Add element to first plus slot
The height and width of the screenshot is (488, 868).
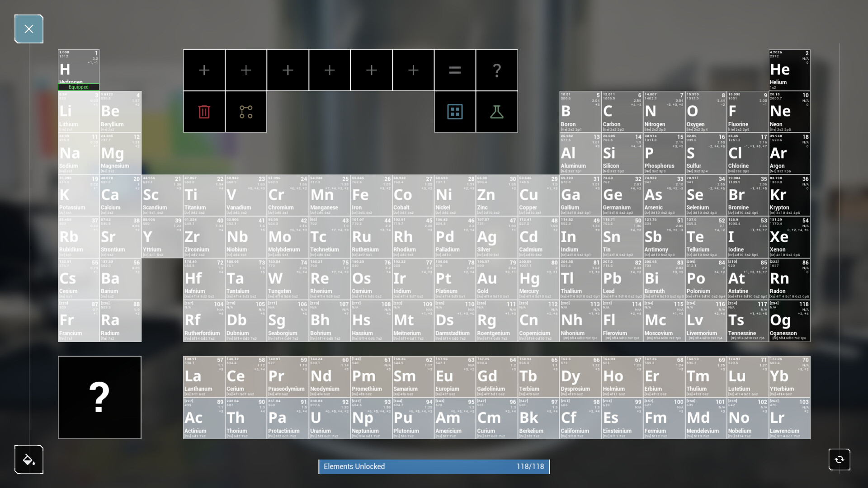tap(204, 70)
